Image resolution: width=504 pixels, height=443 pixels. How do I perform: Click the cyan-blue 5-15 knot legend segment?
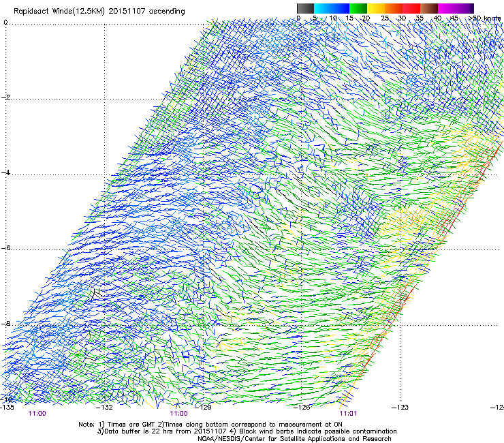pyautogui.click(x=332, y=8)
